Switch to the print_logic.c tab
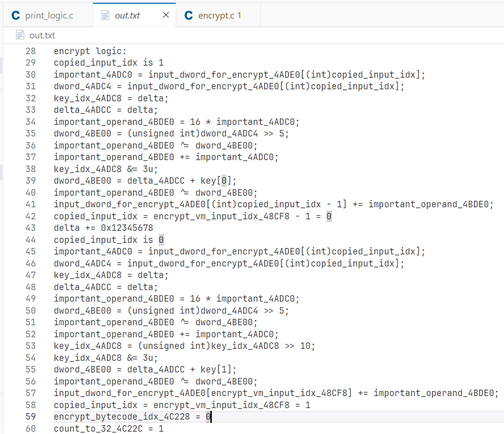Screen dimensions: 504x434 tap(48, 15)
